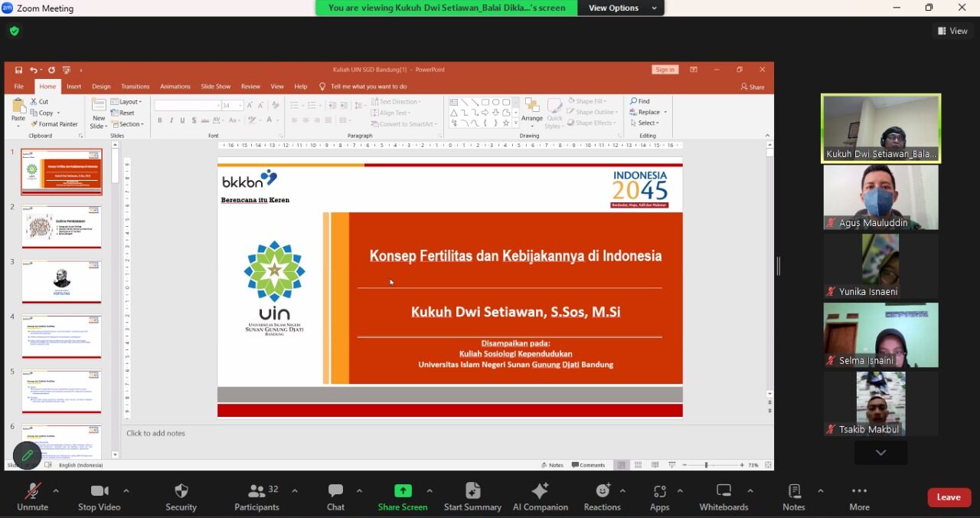Open Whiteboards from the toolbar
The height and width of the screenshot is (518, 980).
[724, 497]
